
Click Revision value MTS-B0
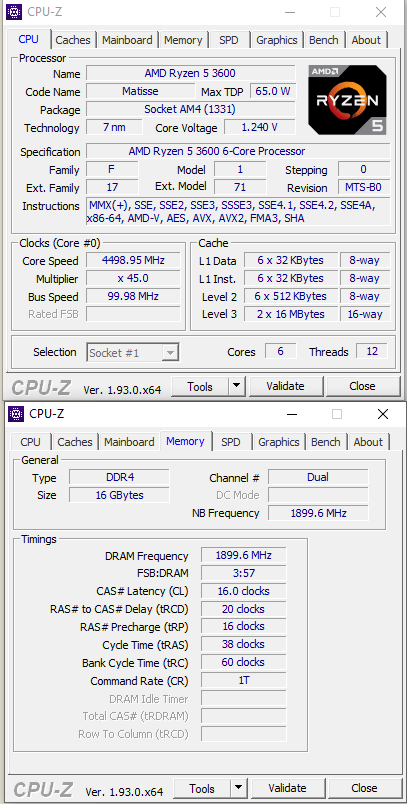pos(364,187)
